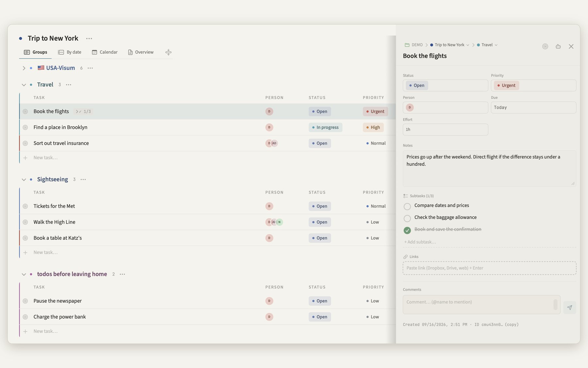Viewport: 588px width, 368px height.
Task: Click the focus target icon in detail panel
Action: (545, 46)
